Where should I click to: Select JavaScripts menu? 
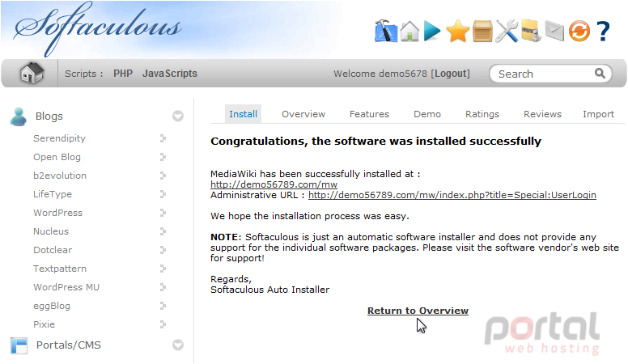[x=170, y=74]
